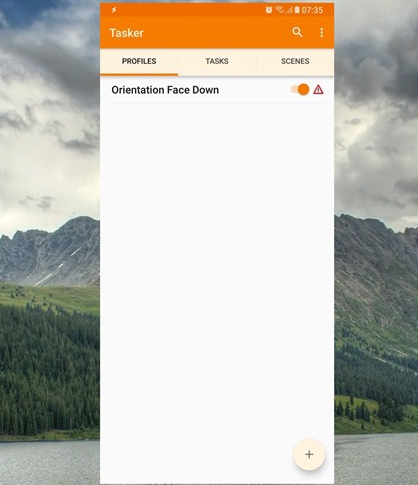Click the mountain wallpaper left of phone
This screenshot has height=485, width=418.
50,253
